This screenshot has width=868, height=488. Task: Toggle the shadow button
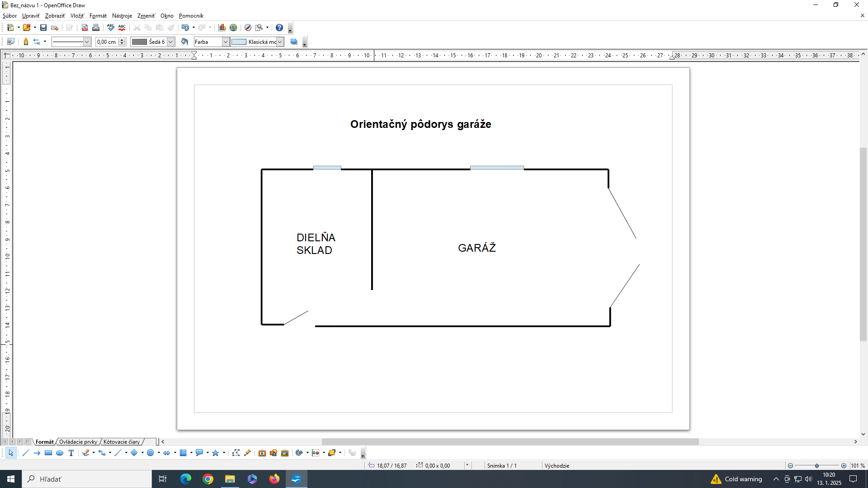[294, 42]
